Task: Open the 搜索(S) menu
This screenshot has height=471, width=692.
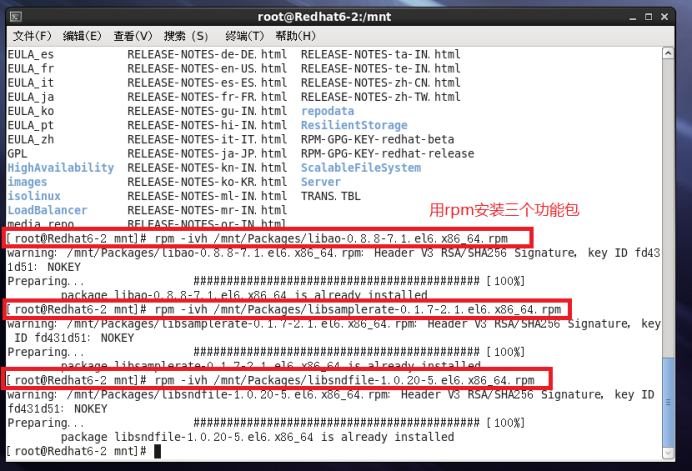Action: [x=186, y=36]
